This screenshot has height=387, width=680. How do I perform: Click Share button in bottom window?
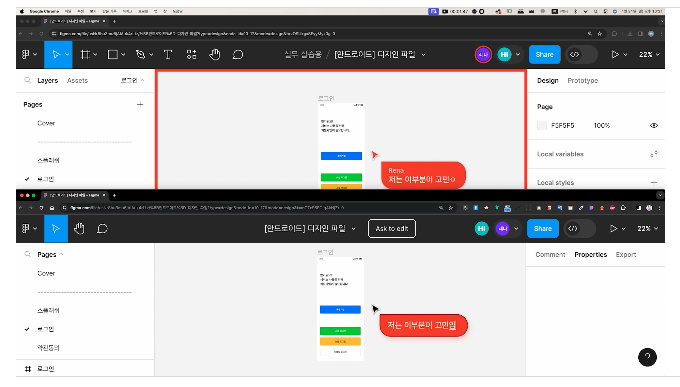[543, 229]
